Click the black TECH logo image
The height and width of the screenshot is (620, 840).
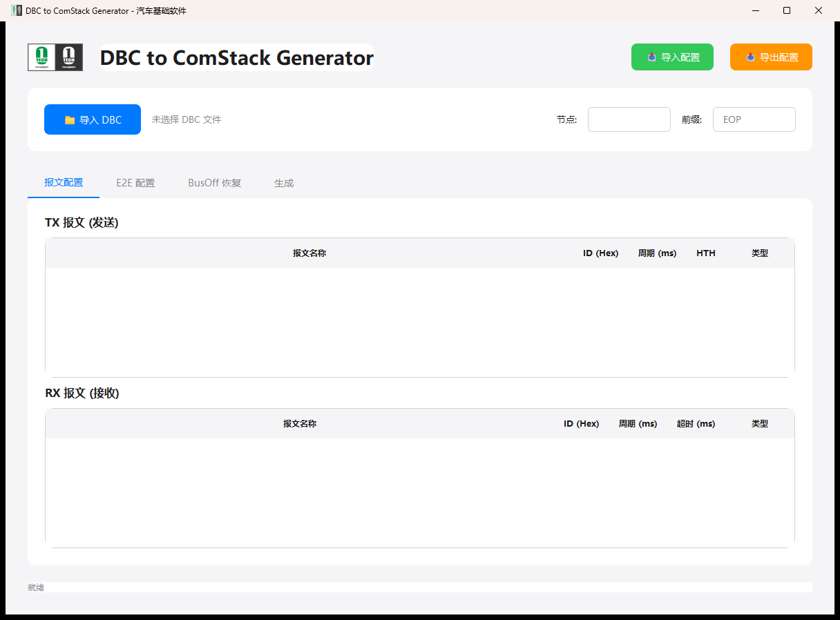tap(69, 57)
